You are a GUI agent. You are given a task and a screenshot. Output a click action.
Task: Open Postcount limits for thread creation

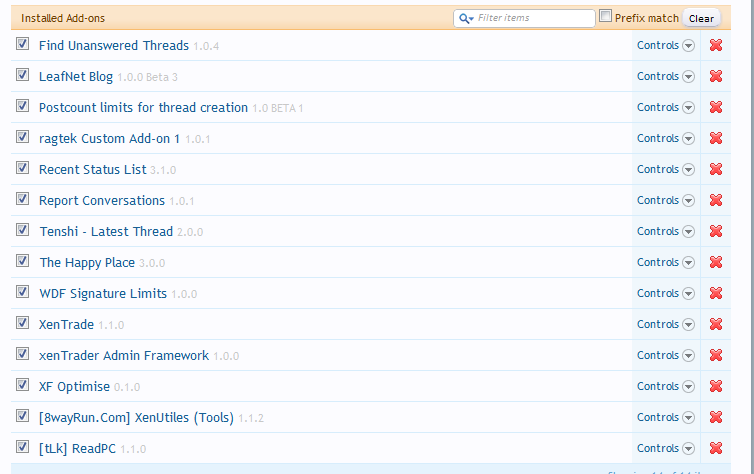[143, 108]
